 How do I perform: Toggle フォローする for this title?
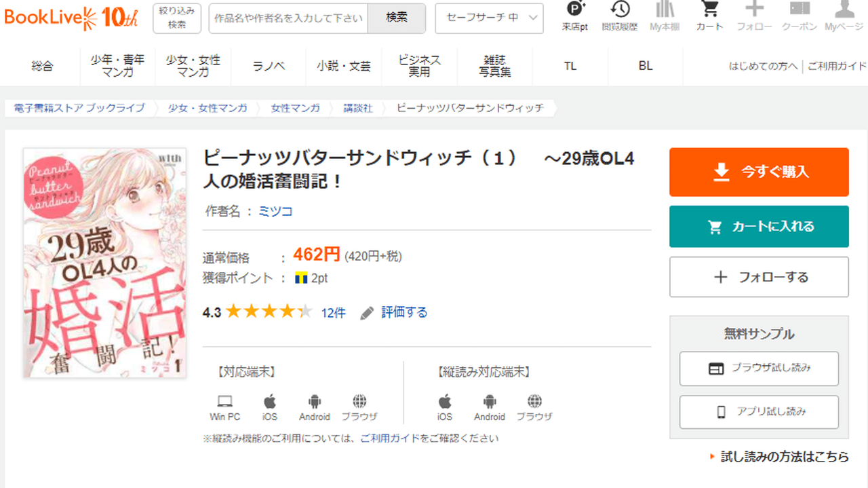[x=759, y=277]
